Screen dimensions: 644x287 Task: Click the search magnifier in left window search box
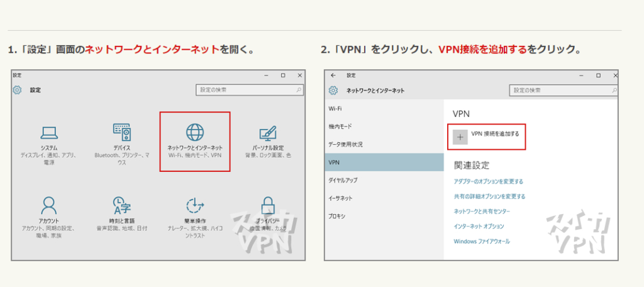(299, 89)
